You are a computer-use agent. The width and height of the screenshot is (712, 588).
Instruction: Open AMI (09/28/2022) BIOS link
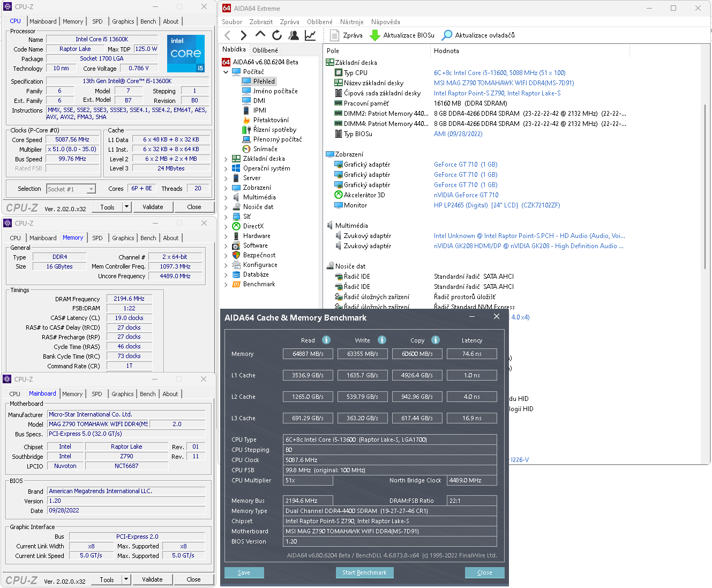point(458,134)
